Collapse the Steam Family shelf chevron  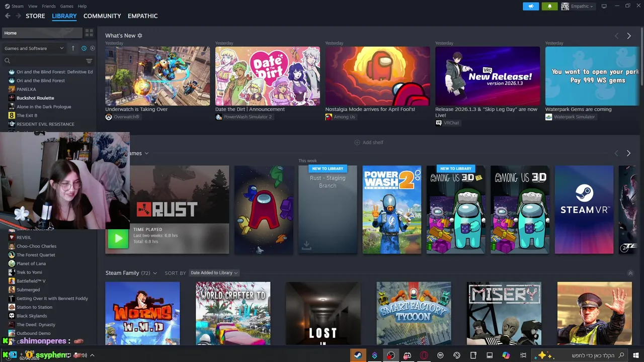click(x=630, y=273)
